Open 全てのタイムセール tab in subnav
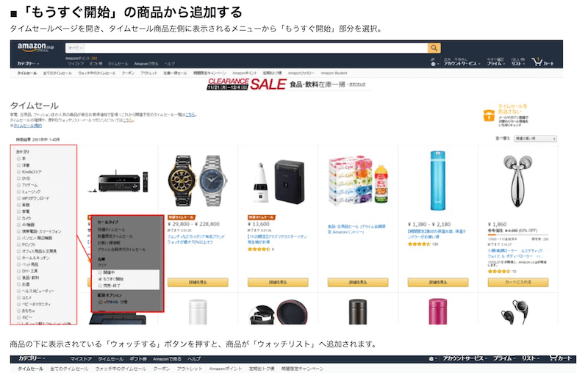The width and height of the screenshot is (588, 373). 57,73
